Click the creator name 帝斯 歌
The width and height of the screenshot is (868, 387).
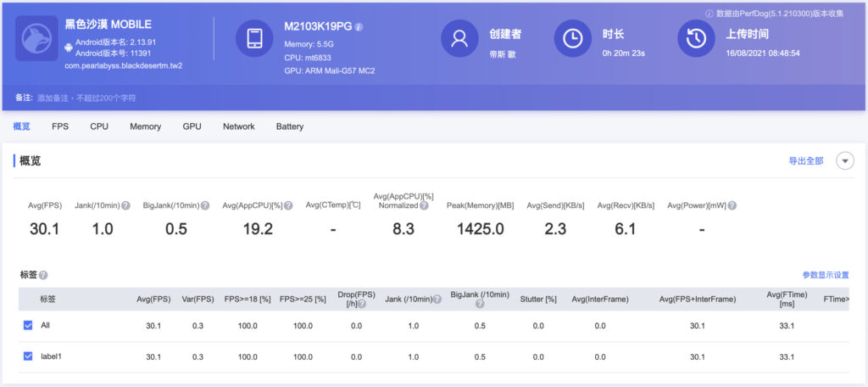click(x=503, y=54)
